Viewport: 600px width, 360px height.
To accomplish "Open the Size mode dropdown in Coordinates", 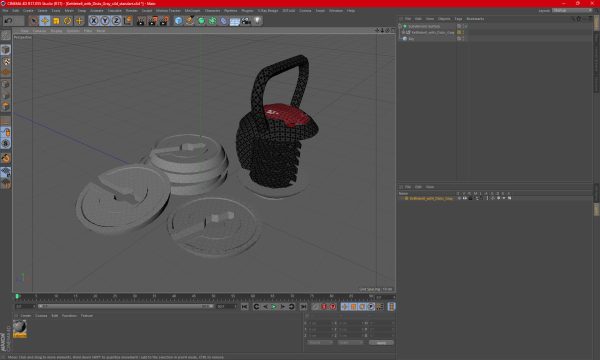I will pos(350,343).
